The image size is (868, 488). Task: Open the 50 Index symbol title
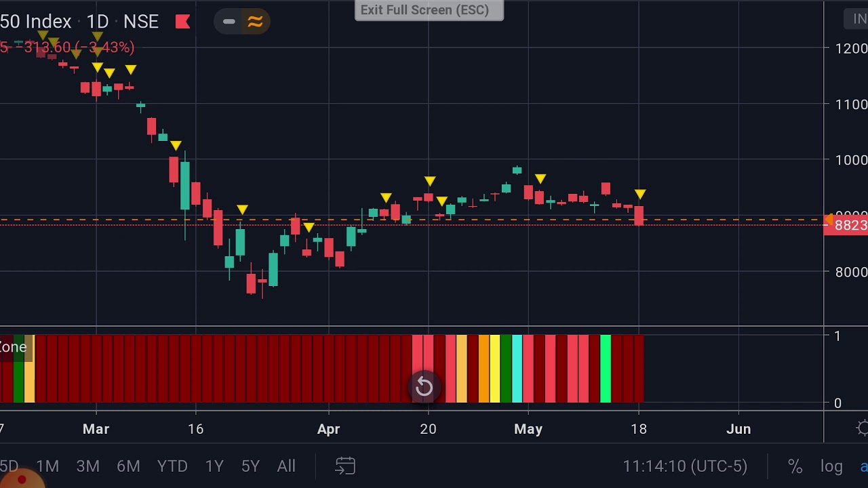click(35, 22)
